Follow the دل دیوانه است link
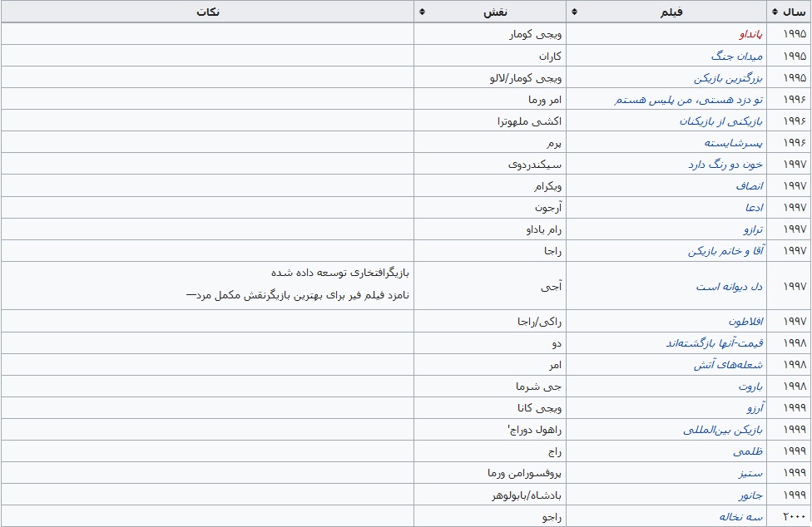812x527 pixels. [730, 286]
